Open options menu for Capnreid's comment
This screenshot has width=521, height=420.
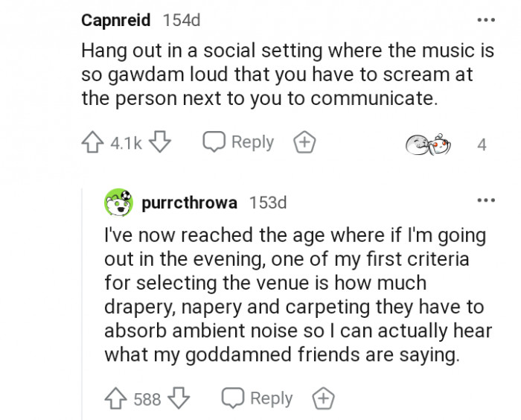pyautogui.click(x=486, y=20)
